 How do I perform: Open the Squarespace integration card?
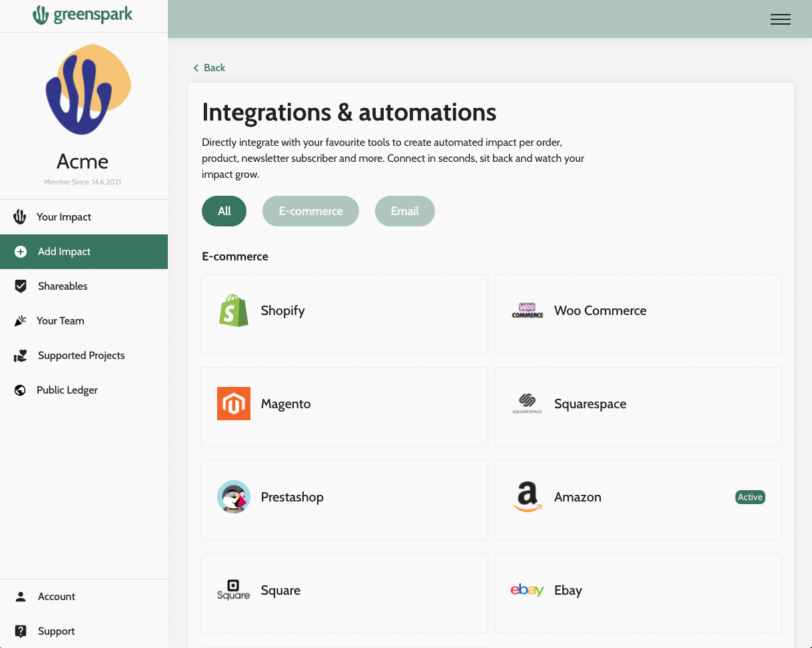click(638, 407)
